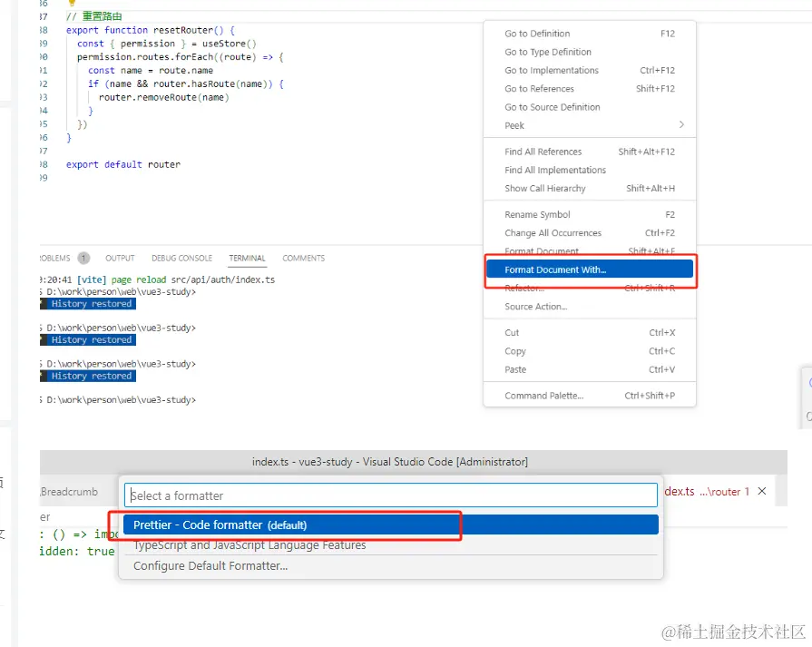The image size is (812, 647).
Task: Click Configure Default Formatter...
Action: tap(390, 565)
